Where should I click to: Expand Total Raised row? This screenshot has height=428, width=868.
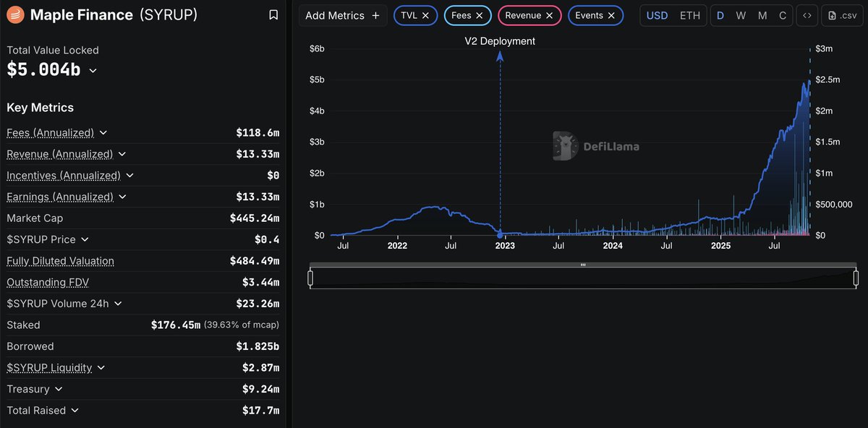coord(75,411)
